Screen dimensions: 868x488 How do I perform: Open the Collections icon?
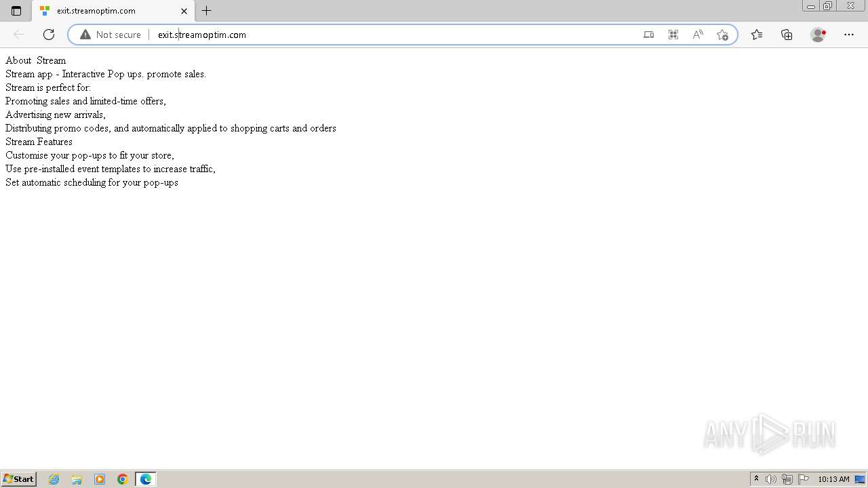pos(787,35)
